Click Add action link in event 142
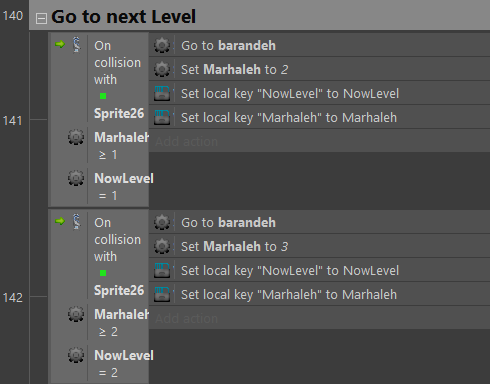 coord(186,319)
